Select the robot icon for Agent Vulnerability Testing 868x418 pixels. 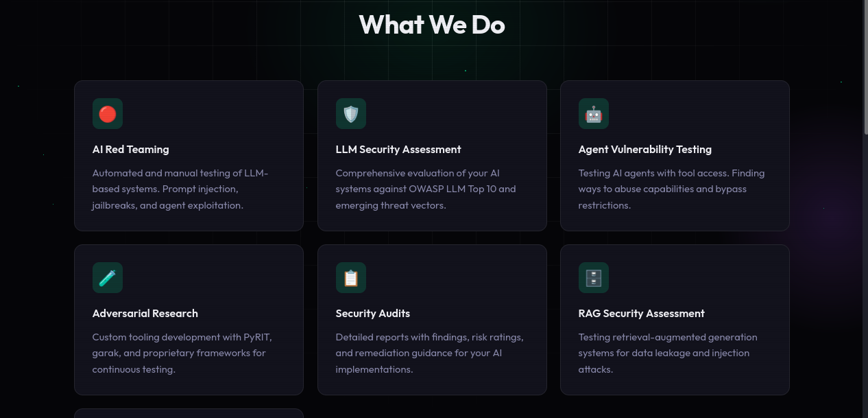click(x=593, y=113)
